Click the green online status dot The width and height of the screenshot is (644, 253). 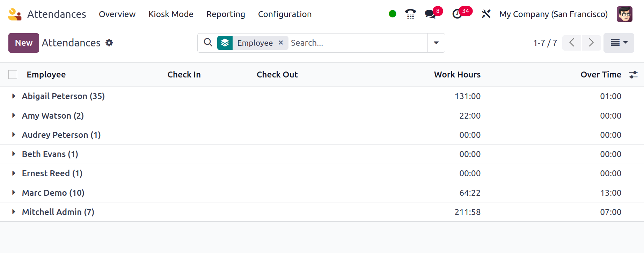click(x=393, y=14)
